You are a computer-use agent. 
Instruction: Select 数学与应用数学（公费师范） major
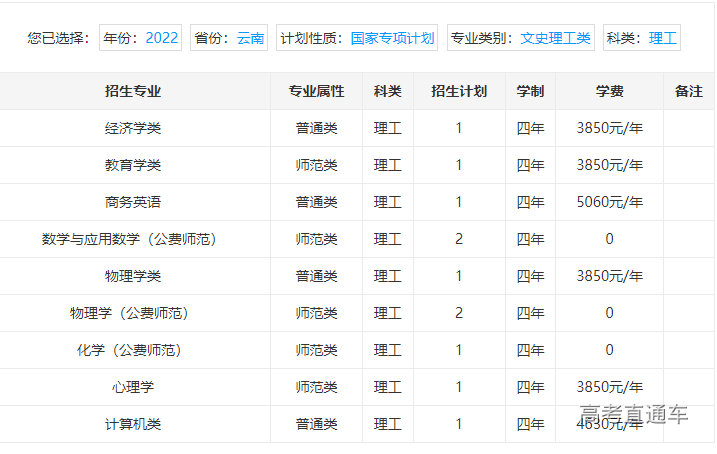pos(129,239)
